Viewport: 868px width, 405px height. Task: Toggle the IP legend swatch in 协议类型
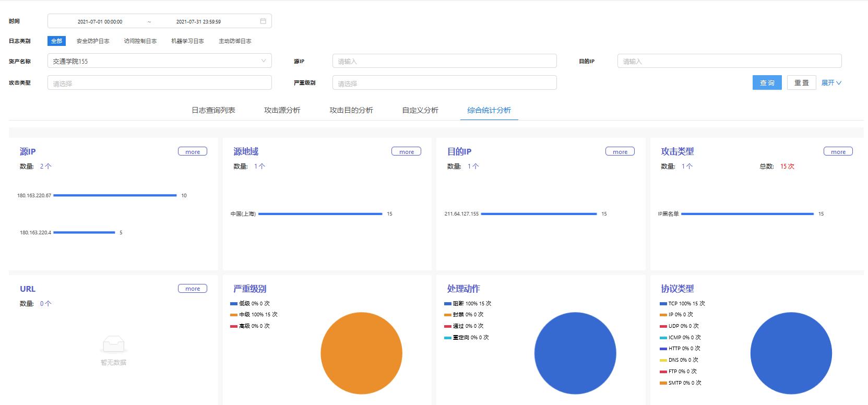663,315
